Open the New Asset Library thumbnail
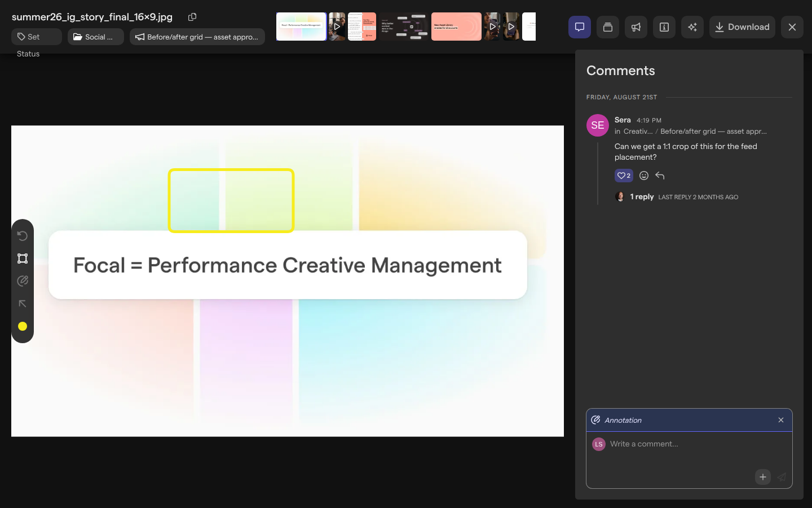The width and height of the screenshot is (812, 508). pos(456,27)
